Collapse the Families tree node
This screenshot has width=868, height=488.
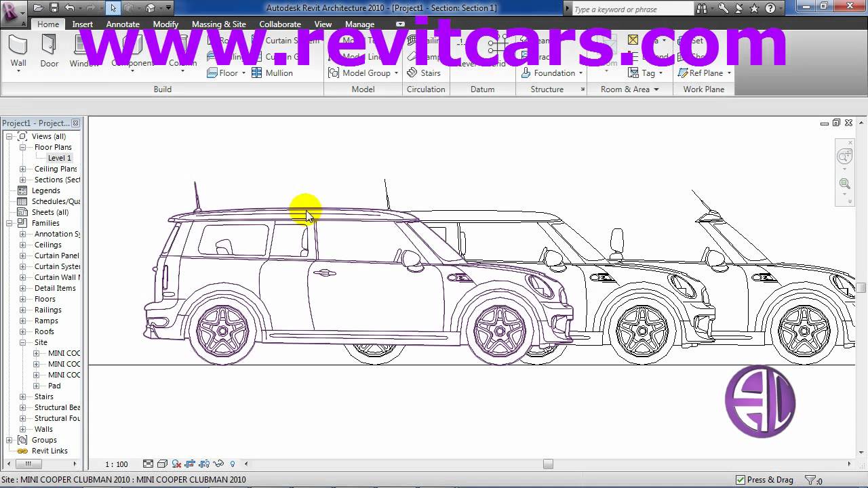point(9,223)
